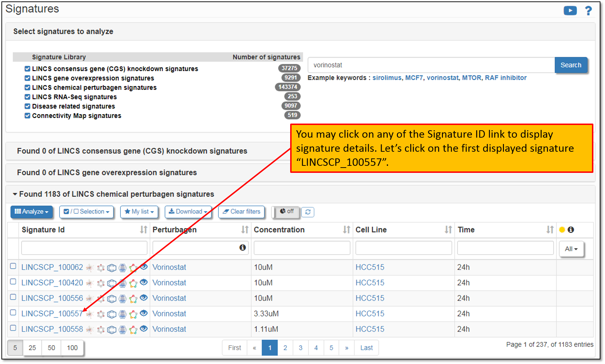Open the Download dropdown

(x=188, y=212)
